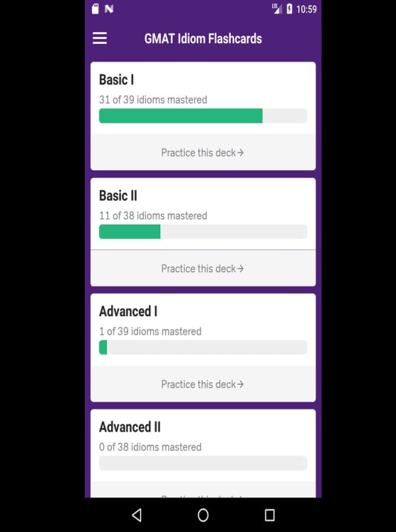Screen dimensions: 396x532
Task: Select the Advanced II deck title
Action: point(130,427)
